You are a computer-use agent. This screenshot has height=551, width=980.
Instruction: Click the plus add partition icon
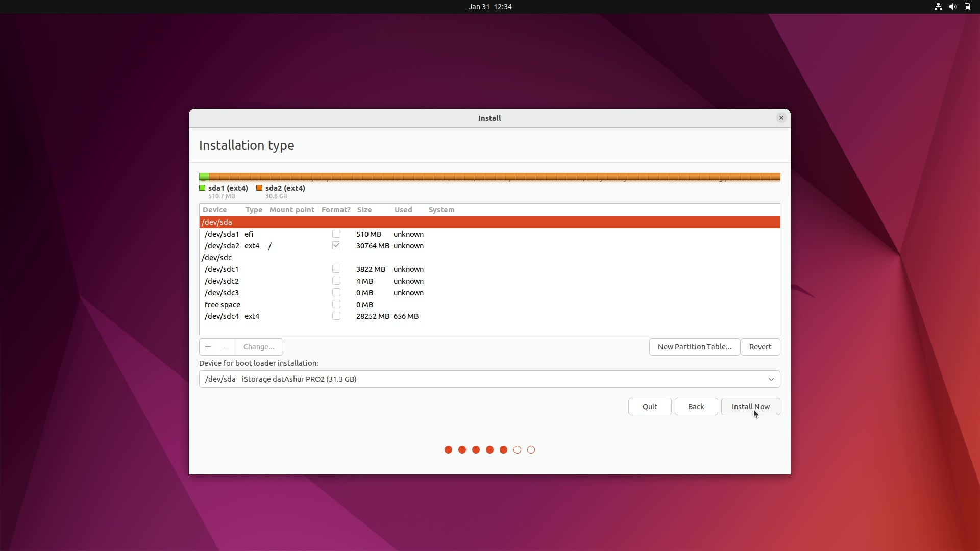coord(208,347)
